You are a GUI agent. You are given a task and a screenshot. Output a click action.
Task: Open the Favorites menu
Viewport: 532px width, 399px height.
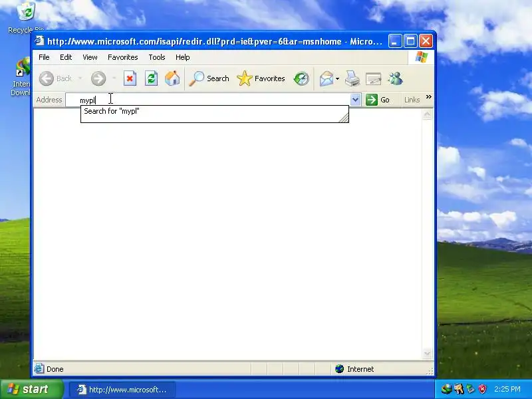(x=123, y=57)
